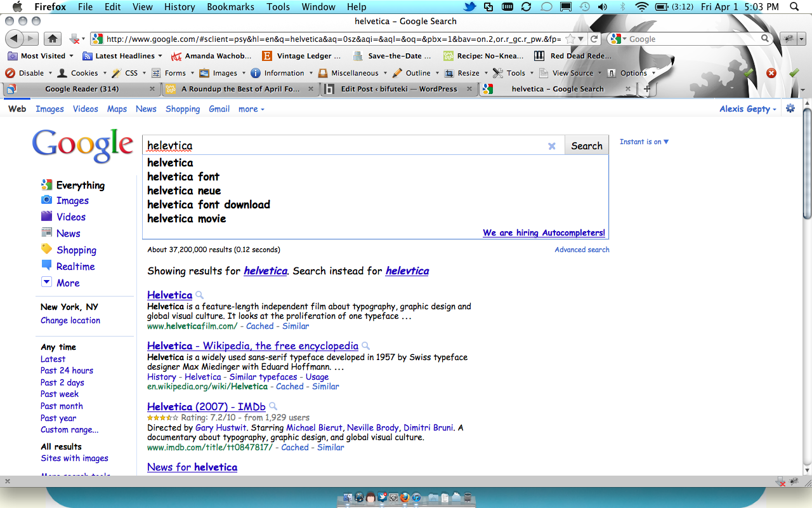Image resolution: width=812 pixels, height=508 pixels.
Task: Close the Google Reader tab
Action: pyautogui.click(x=152, y=89)
